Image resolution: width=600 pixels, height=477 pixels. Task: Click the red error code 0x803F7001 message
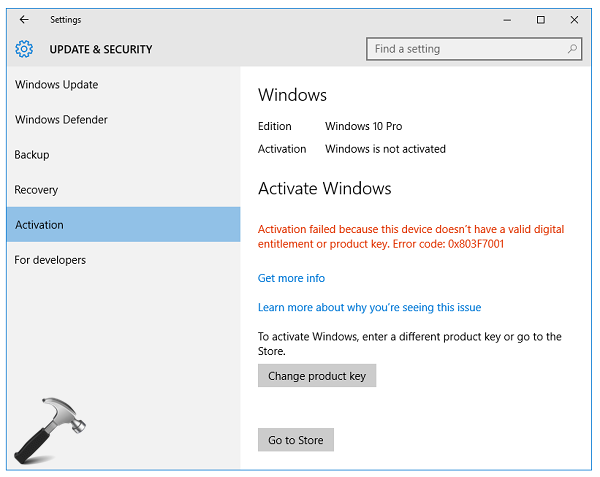click(411, 236)
